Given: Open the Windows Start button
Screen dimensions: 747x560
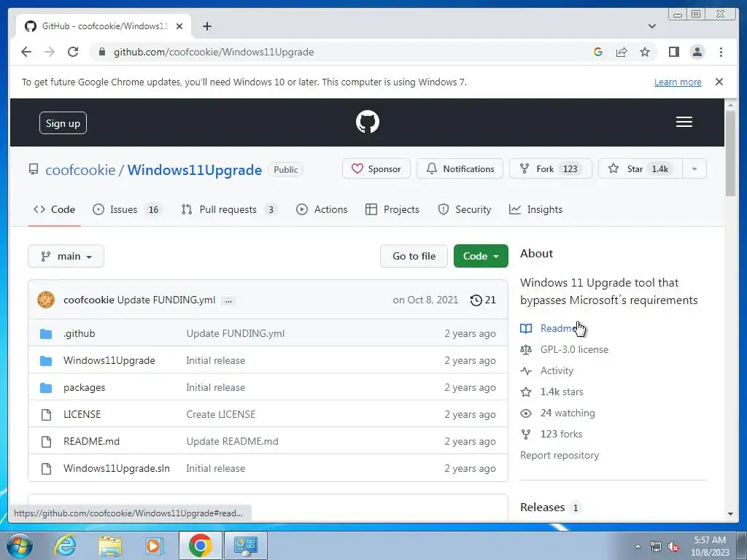Looking at the screenshot, I should [x=19, y=545].
